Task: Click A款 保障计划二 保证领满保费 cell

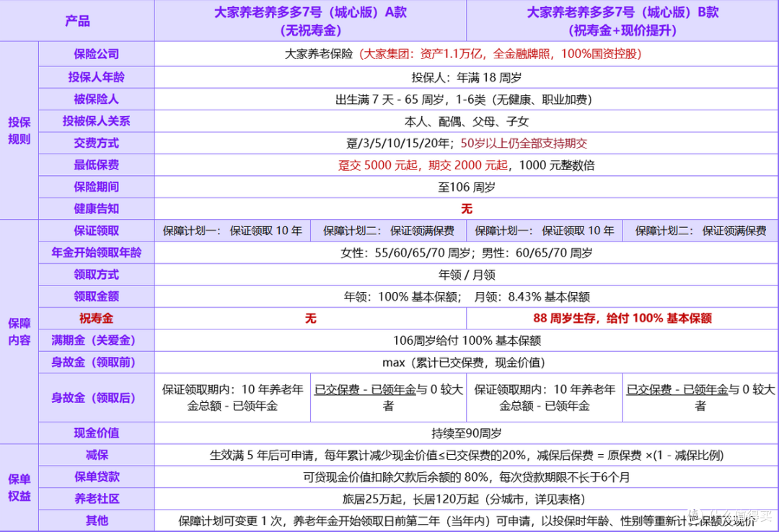Action: coord(389,231)
